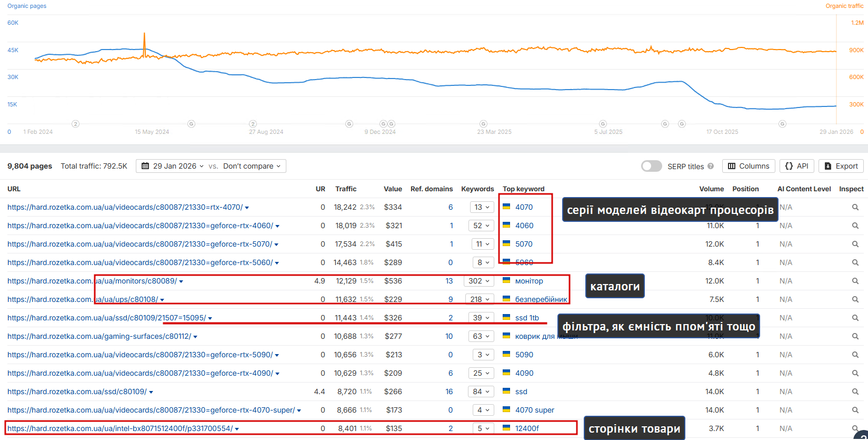Sort by the Ref. domains column header

[432, 189]
